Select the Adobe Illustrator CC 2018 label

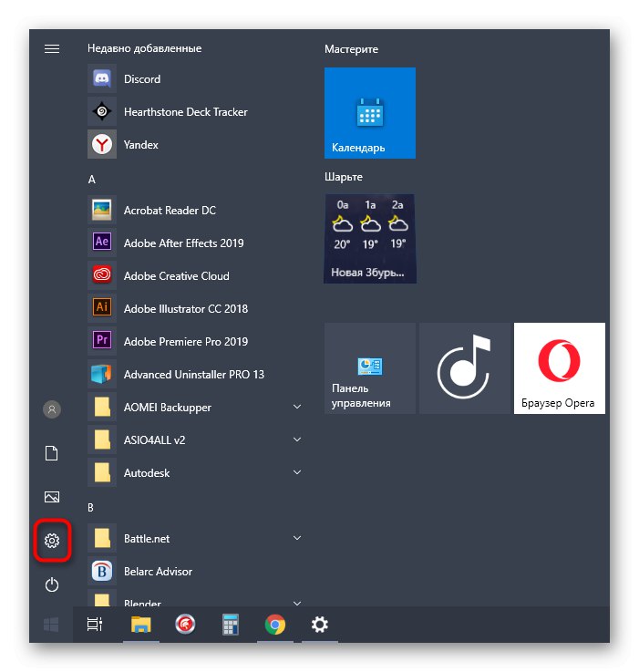pyautogui.click(x=186, y=309)
